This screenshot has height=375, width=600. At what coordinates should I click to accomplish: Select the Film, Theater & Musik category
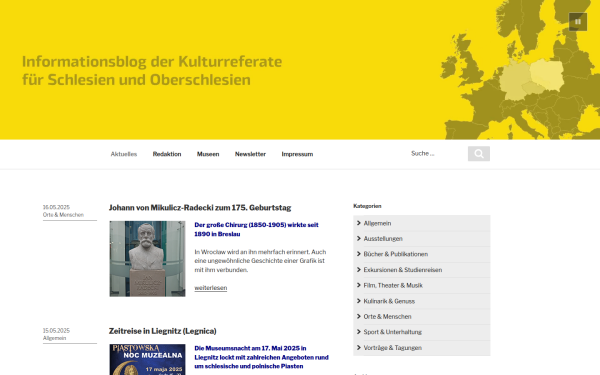coord(393,285)
